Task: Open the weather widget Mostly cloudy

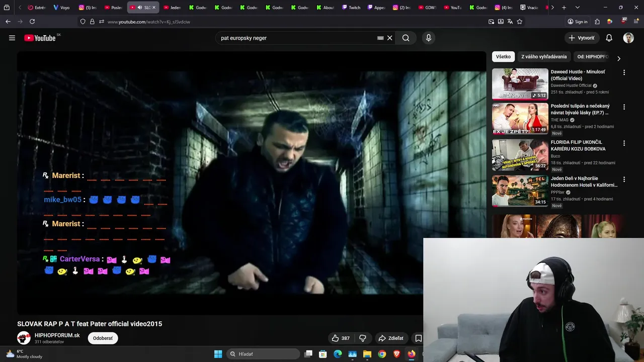Action: pyautogui.click(x=24, y=354)
